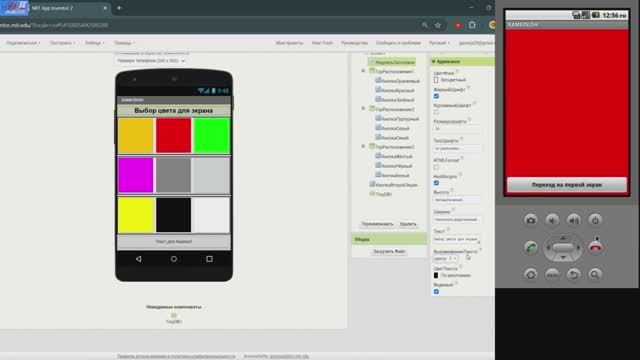The image size is (640, 360).
Task: Toggle the HTMLFormat checkbox
Action: click(x=436, y=167)
